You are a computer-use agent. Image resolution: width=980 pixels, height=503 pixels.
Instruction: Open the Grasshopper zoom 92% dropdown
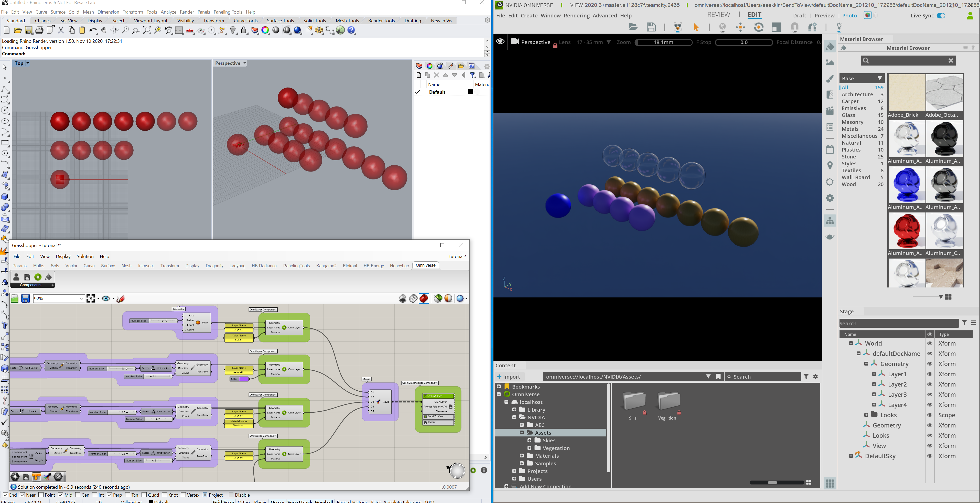[81, 299]
